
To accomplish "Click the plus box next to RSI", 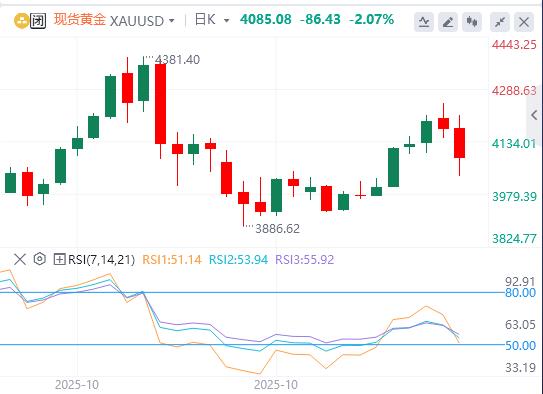I will coord(60,259).
